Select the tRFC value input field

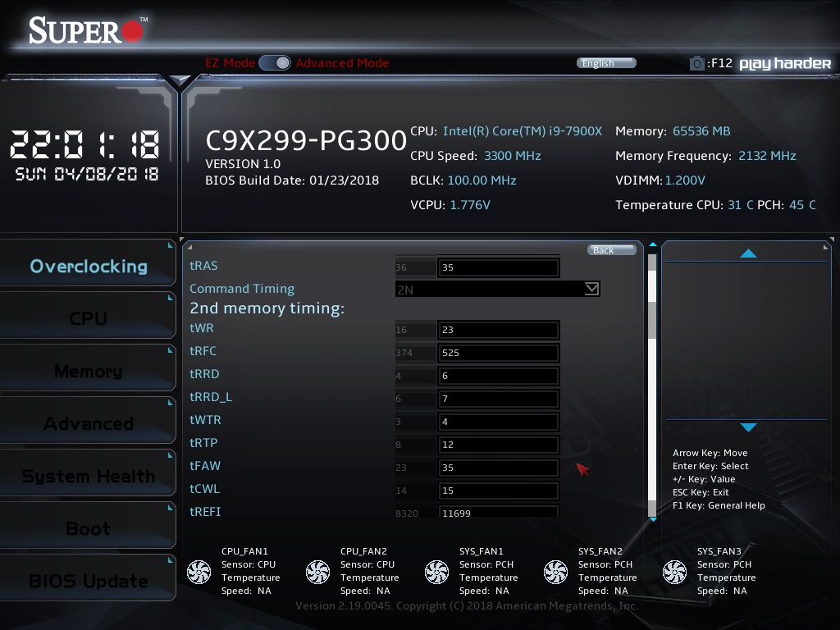[x=498, y=353]
